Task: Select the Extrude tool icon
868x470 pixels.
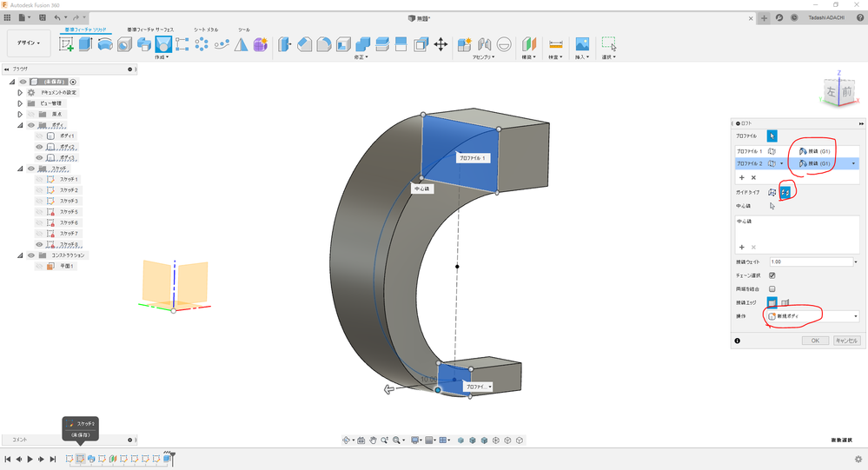Action: click(85, 44)
